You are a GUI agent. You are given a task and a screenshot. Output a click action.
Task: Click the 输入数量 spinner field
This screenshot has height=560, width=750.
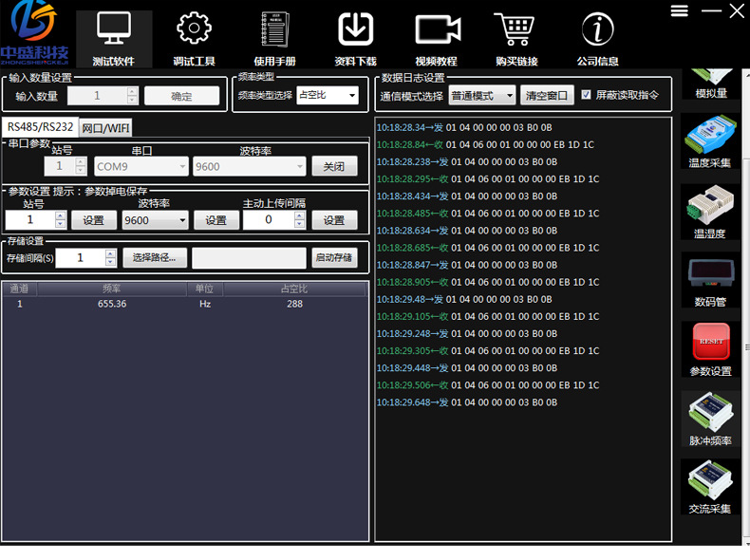point(103,96)
